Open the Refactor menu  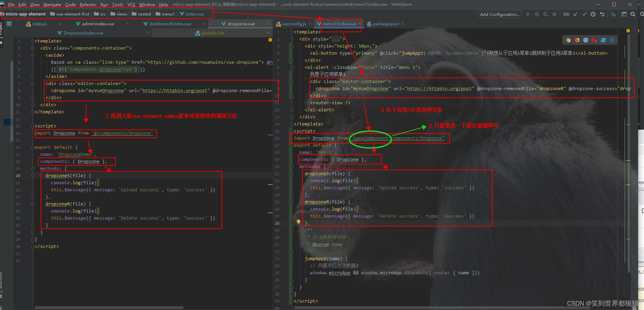88,4
